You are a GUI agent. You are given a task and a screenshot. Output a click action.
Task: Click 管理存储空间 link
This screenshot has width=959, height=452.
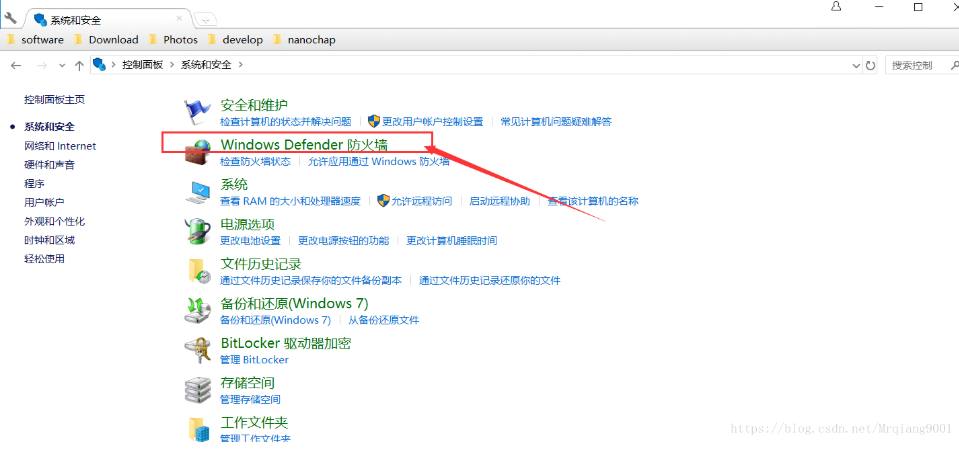pos(250,399)
